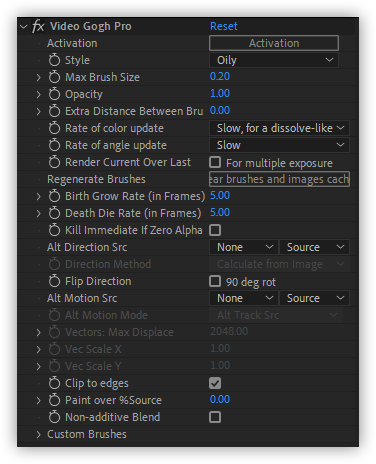
Task: Click the Regenerate Brushes label
Action: 96,179
